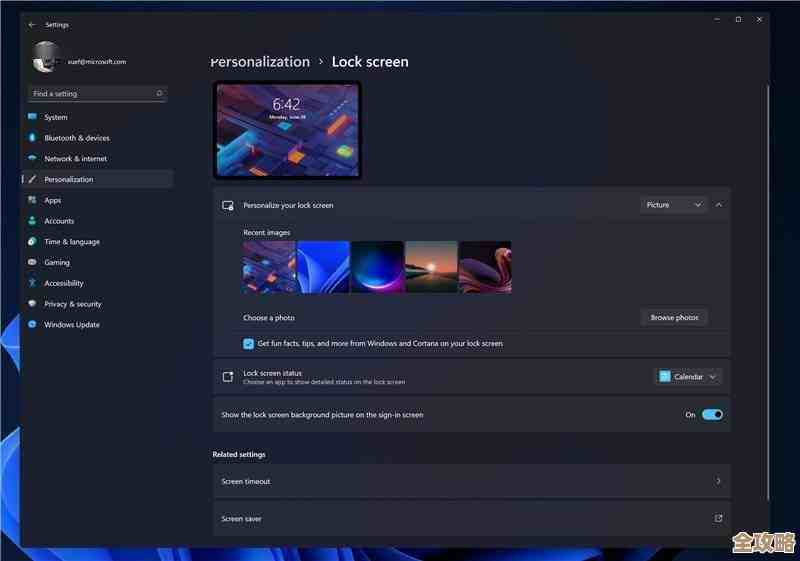Click the Windows Update icon
800x561 pixels.
(32, 325)
